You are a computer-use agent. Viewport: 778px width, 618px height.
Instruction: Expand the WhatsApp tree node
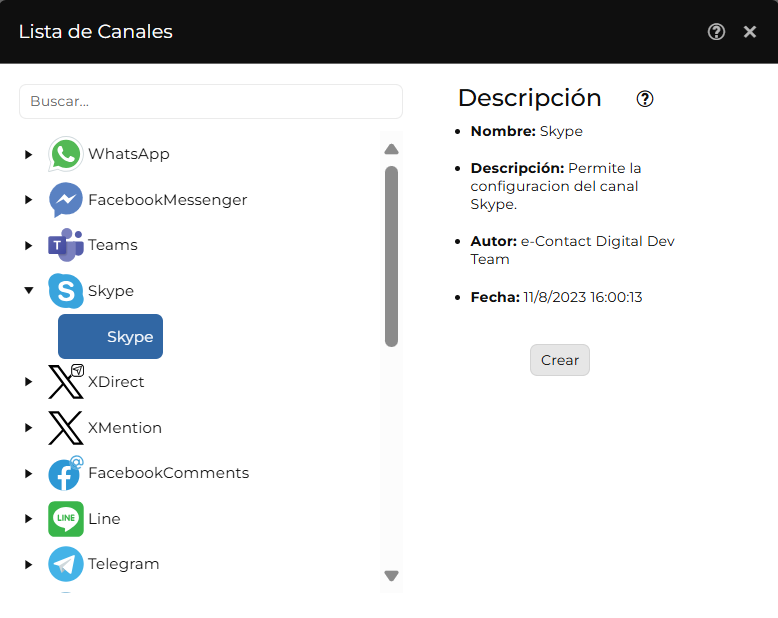[x=28, y=154]
